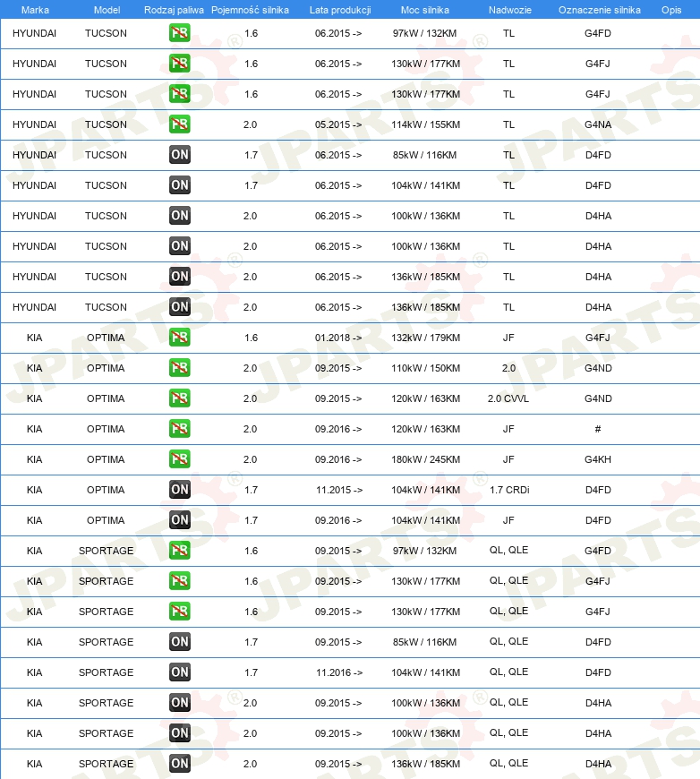Click the Model column header
This screenshot has height=779, width=700.
[107, 10]
